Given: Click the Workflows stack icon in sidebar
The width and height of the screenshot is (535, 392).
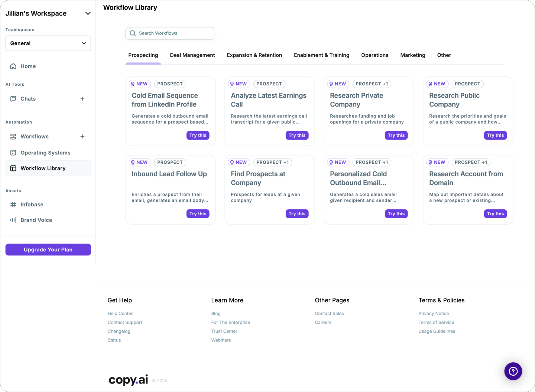Looking at the screenshot, I should (13, 137).
